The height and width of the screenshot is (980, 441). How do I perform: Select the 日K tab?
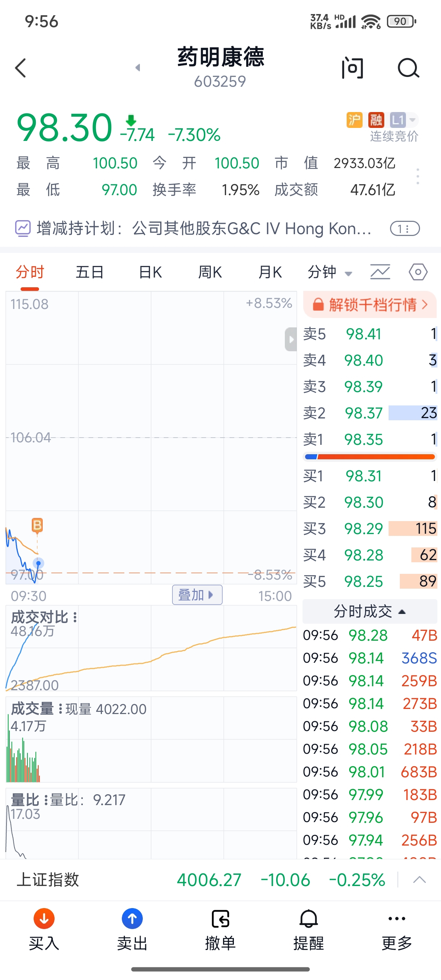tap(150, 272)
